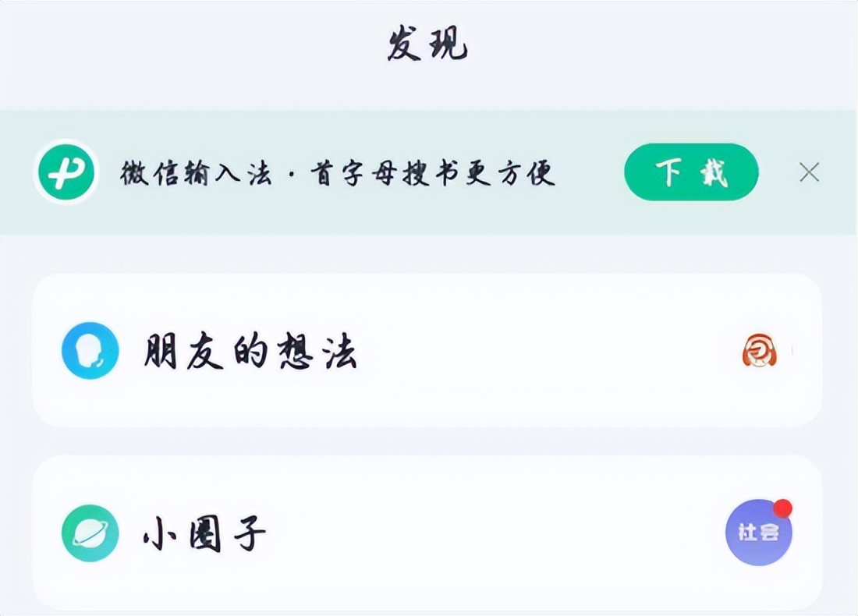Select the 发现 page title
Viewport: 858px width, 616px height.
click(x=427, y=44)
